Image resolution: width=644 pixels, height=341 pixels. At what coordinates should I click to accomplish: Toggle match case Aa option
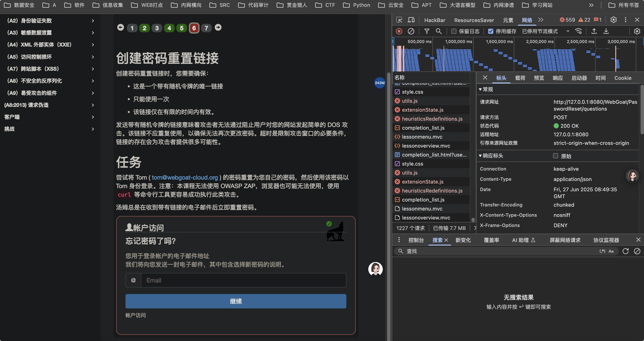pyautogui.click(x=611, y=251)
